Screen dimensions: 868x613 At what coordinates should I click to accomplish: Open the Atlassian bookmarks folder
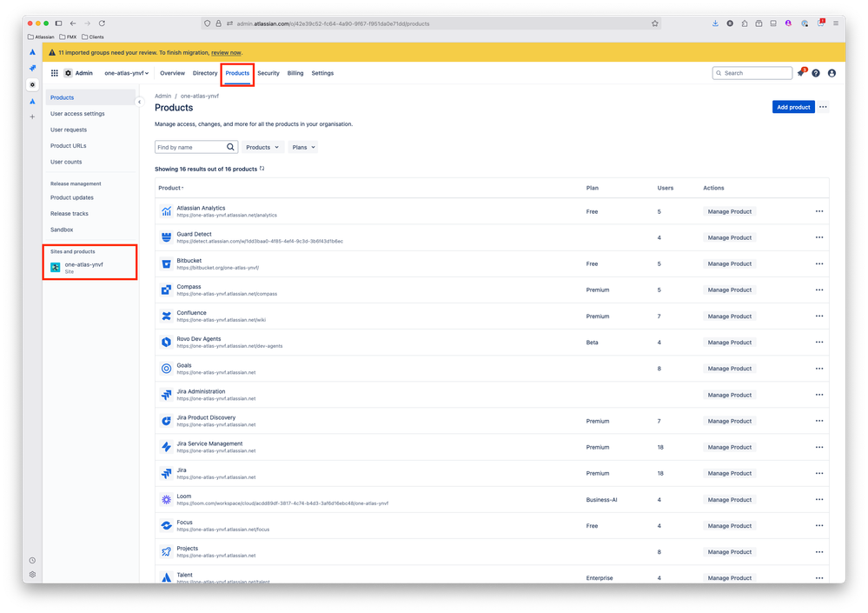click(x=41, y=37)
